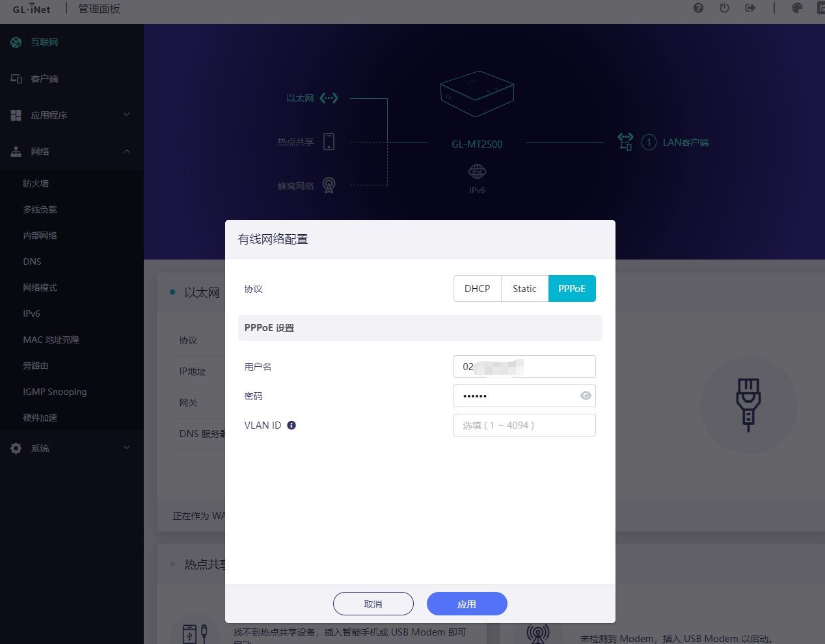Screen dimensions: 825x644
Task: Show password with the eye icon
Action: 586,396
